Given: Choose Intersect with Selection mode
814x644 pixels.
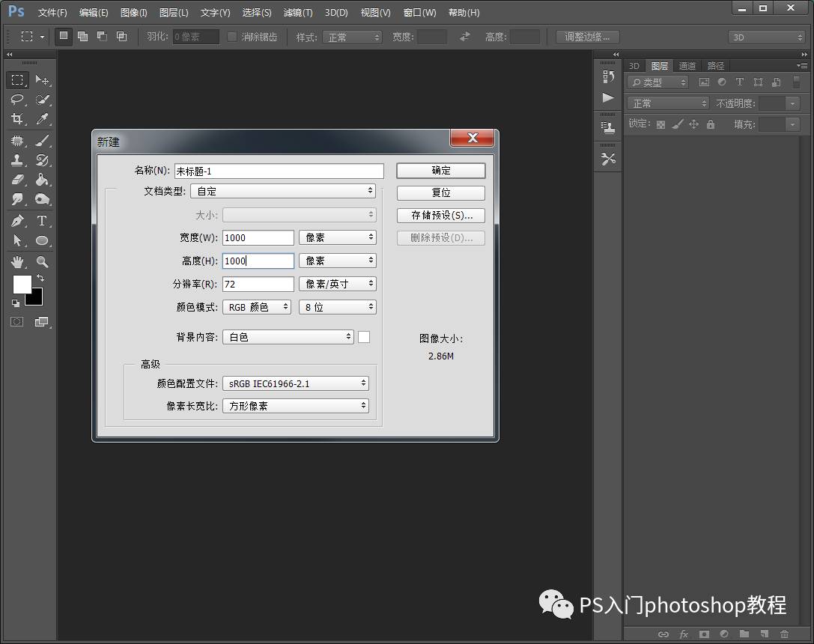Looking at the screenshot, I should 121,37.
